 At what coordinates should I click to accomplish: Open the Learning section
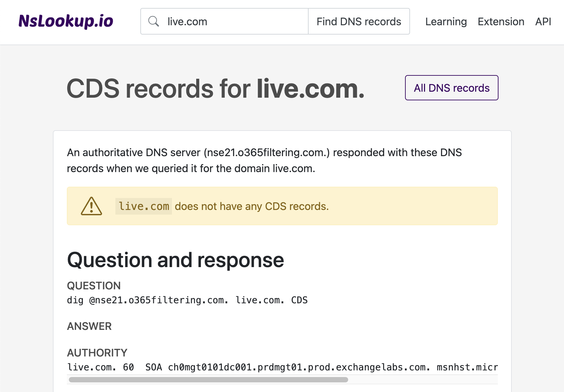(x=446, y=22)
